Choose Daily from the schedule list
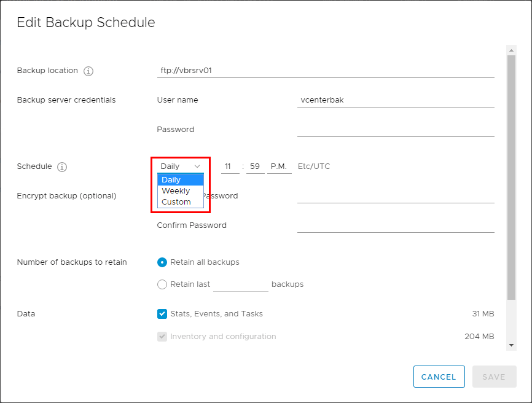Viewport: 532px width, 403px height. click(x=180, y=180)
